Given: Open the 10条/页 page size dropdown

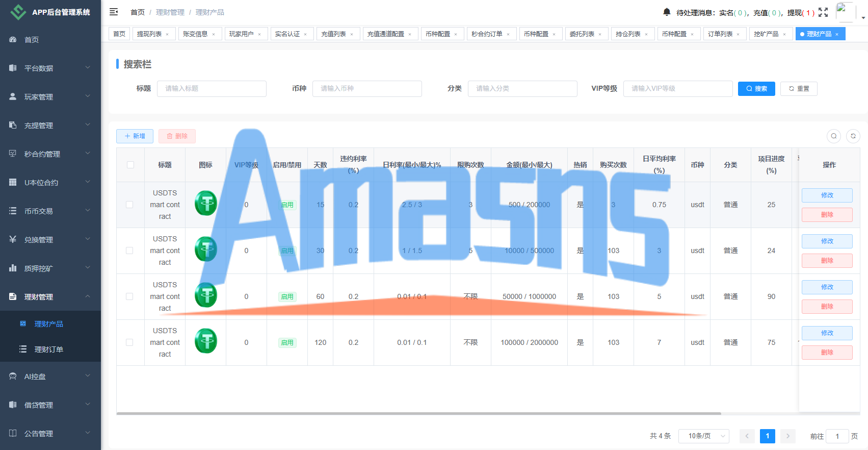Looking at the screenshot, I should pyautogui.click(x=704, y=436).
